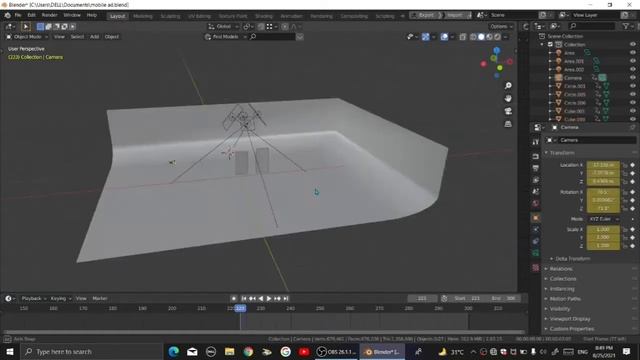Click the Import button in top bar
This screenshot has height=360, width=640.
click(x=456, y=15)
